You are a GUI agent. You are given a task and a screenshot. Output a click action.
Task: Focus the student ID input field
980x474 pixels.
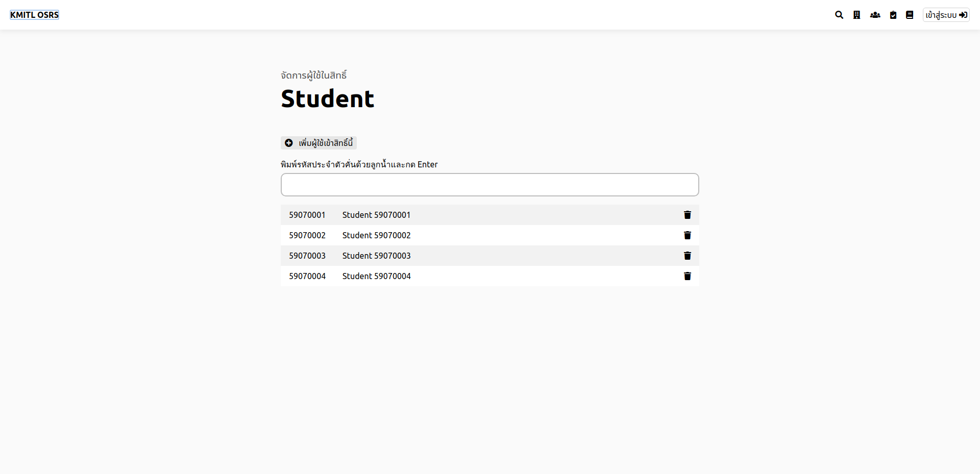489,185
